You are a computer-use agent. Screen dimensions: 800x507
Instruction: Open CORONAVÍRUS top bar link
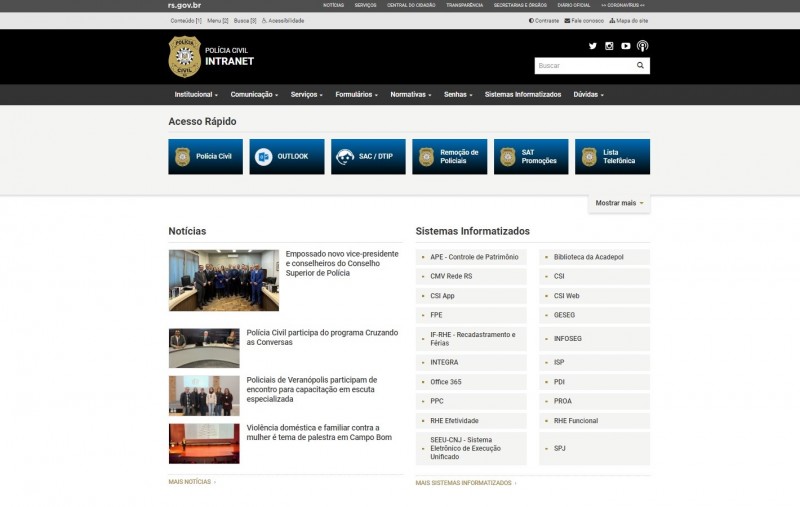(x=623, y=5)
